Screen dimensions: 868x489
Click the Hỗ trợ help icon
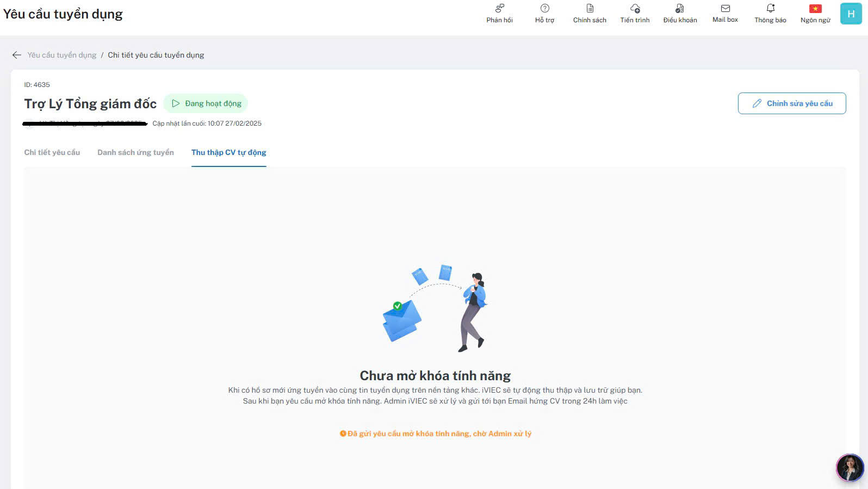pos(544,9)
